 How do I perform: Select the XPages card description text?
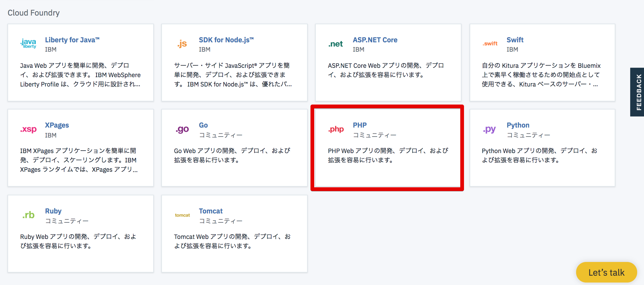click(x=79, y=160)
